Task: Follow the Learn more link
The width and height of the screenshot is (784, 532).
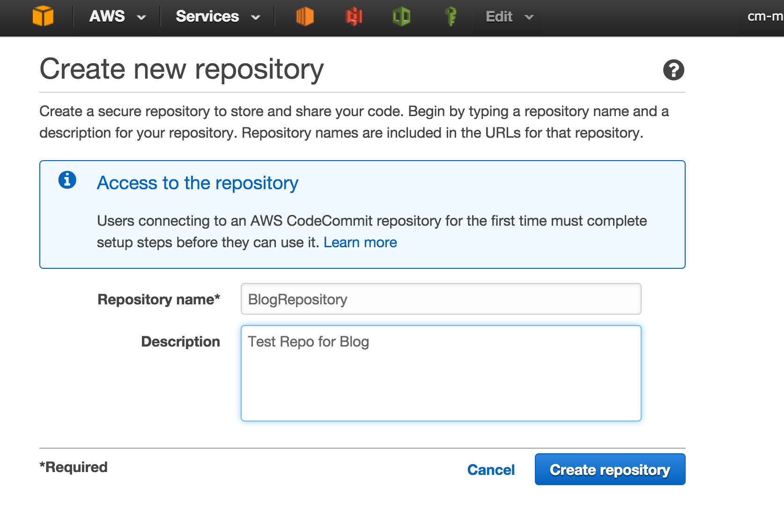Action: coord(360,243)
